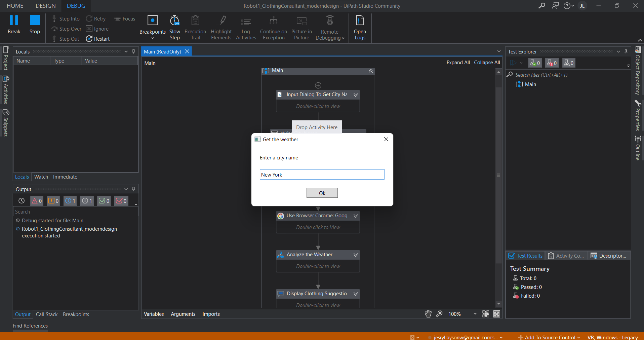Open the Arguments panel
This screenshot has height=340, width=644.
183,314
